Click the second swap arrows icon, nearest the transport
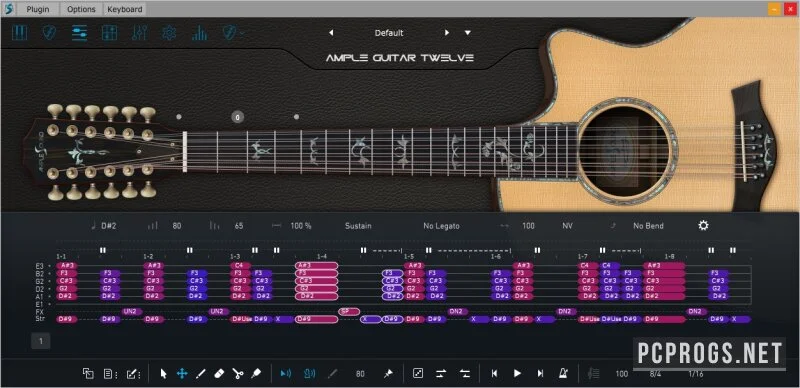This screenshot has width=800, height=388. pos(465,374)
